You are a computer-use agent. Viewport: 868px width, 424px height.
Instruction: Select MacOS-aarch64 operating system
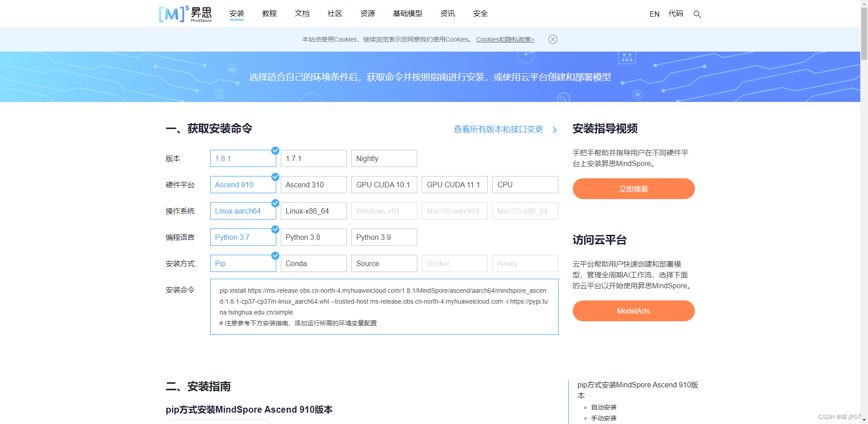tap(455, 211)
